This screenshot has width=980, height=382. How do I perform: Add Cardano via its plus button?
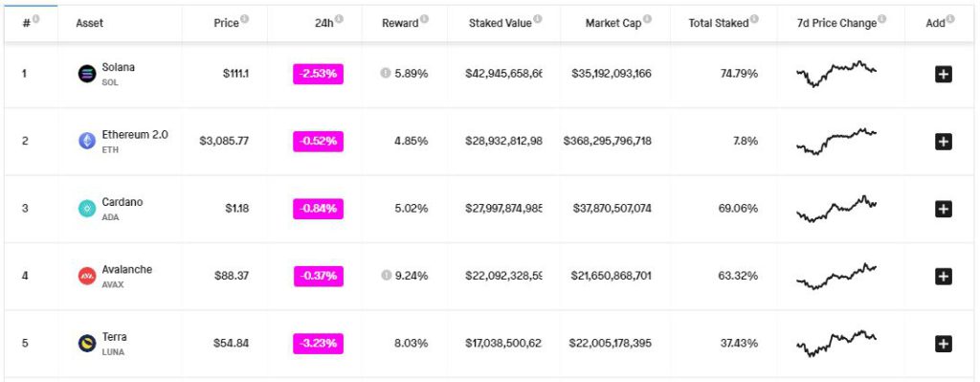click(x=943, y=209)
